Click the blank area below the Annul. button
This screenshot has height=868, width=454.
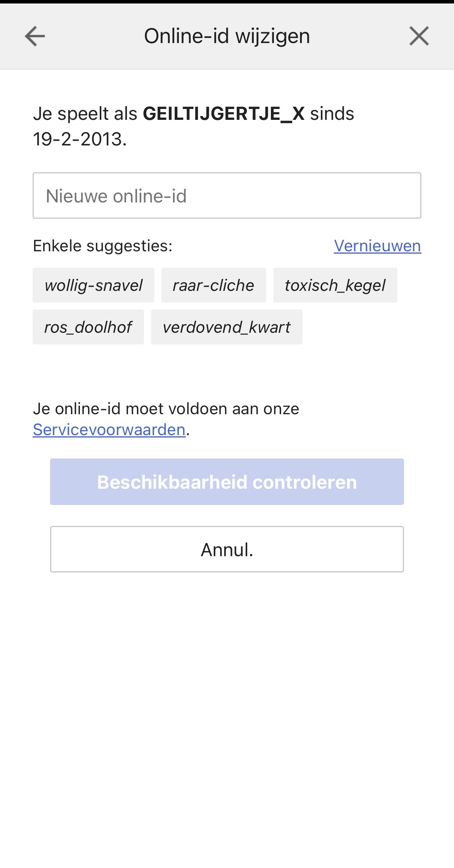227,698
